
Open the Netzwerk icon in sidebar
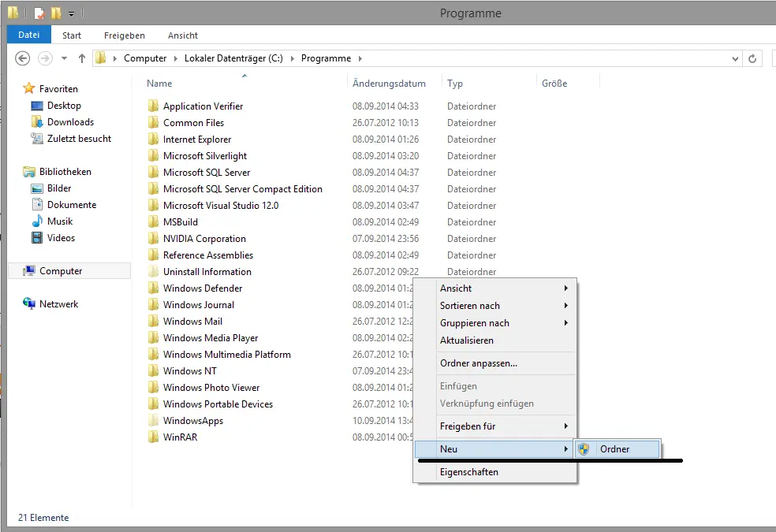29,304
